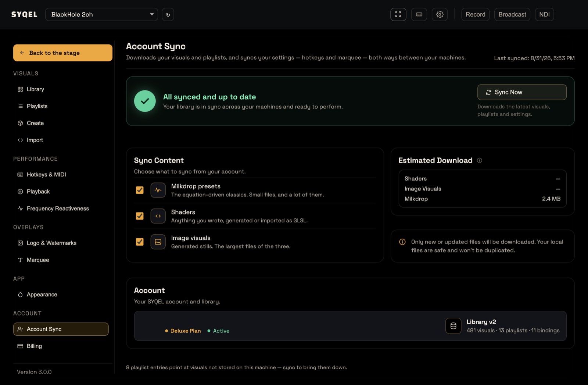Uncheck the Image visuals checkbox
This screenshot has height=385, width=588.
pos(140,242)
